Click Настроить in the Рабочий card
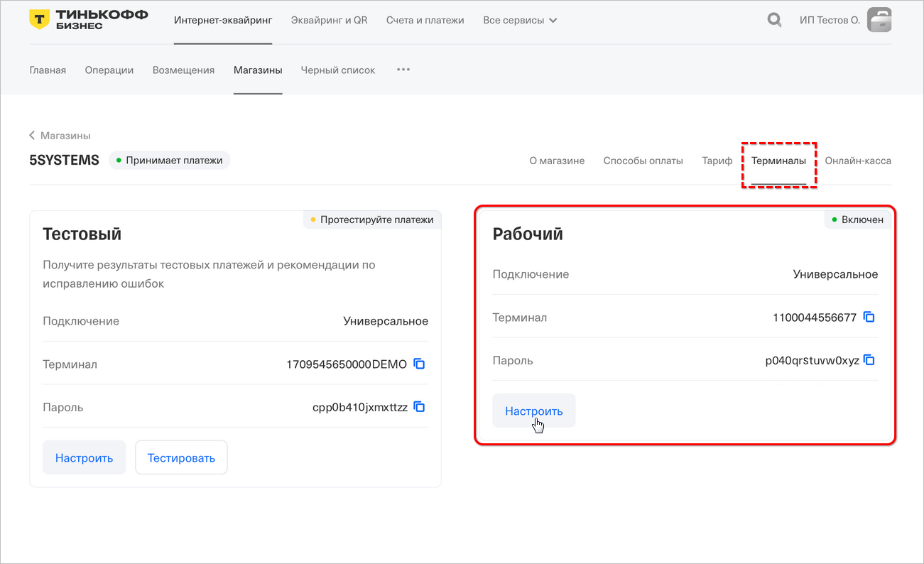 (x=533, y=411)
